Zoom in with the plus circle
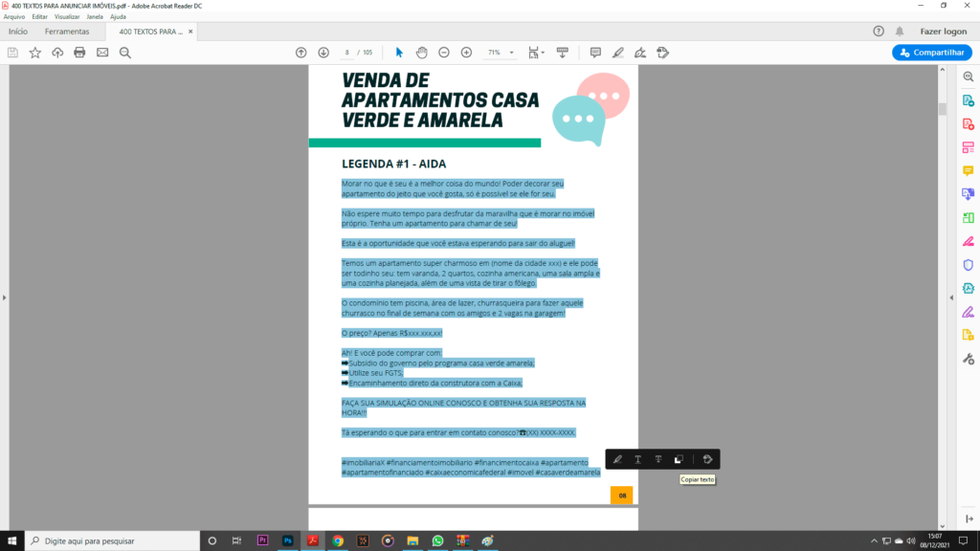The width and height of the screenshot is (980, 551). [466, 53]
